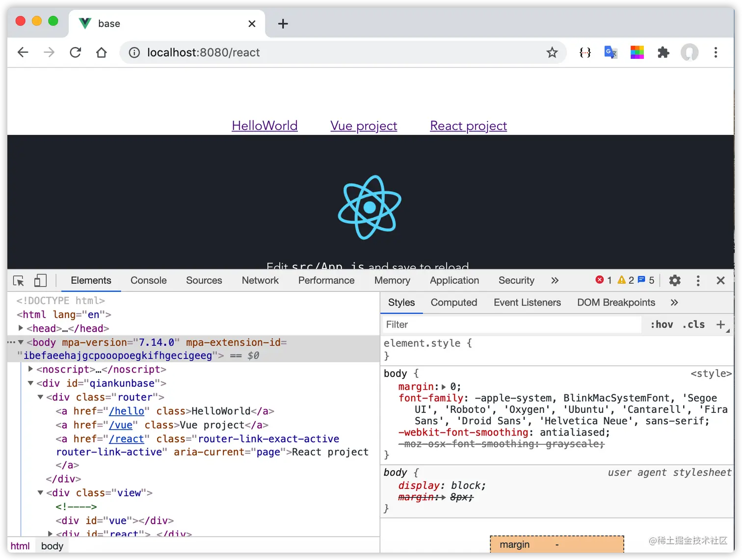742x560 pixels.
Task: Add a new style rule
Action: (x=720, y=325)
